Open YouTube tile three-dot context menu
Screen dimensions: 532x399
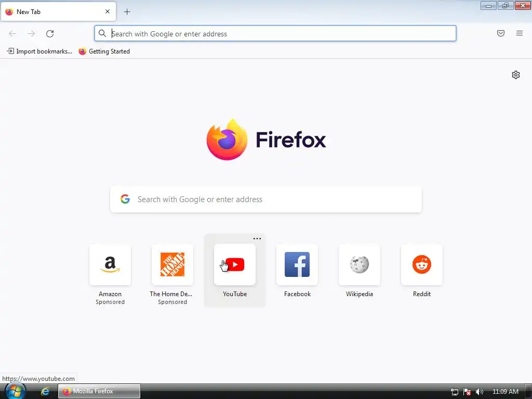coord(257,238)
